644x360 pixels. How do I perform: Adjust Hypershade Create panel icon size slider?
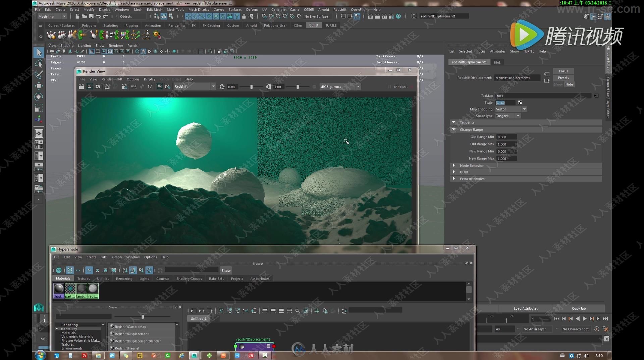pos(143,317)
